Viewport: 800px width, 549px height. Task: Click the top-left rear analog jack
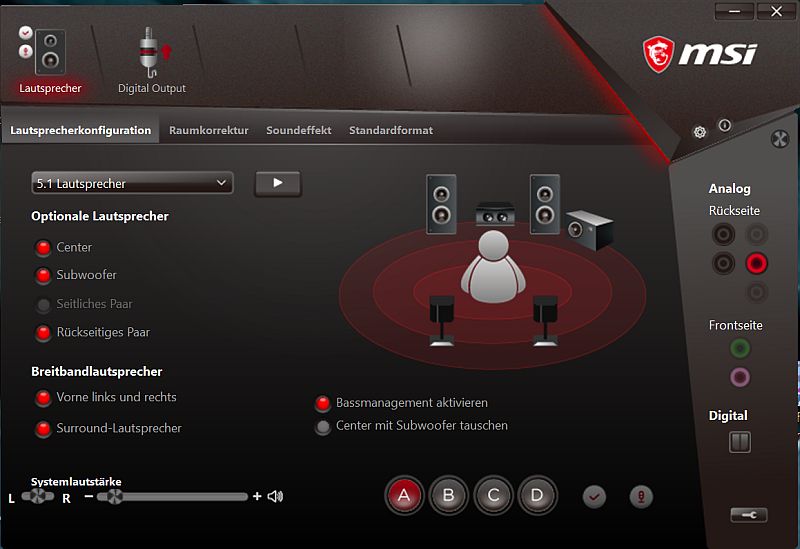coord(723,235)
